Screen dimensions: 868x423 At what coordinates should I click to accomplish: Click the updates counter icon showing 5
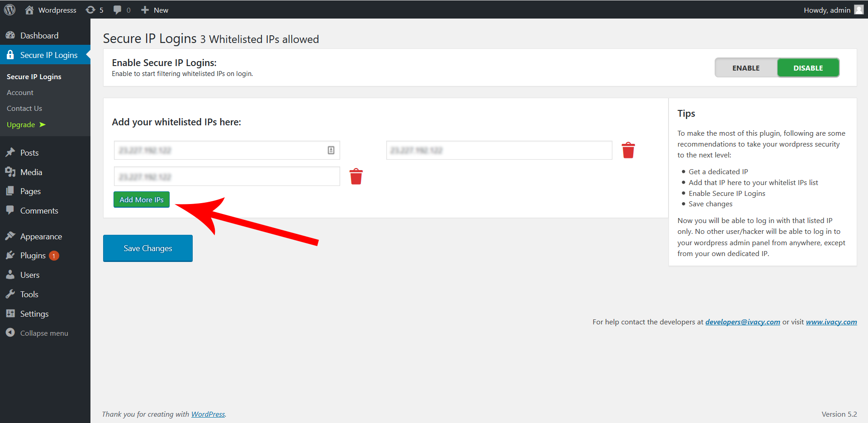(x=95, y=10)
